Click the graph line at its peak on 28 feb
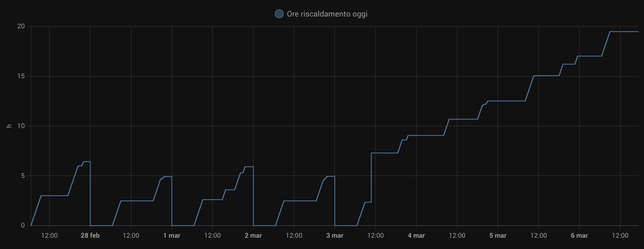644x249 pixels. coord(87,161)
